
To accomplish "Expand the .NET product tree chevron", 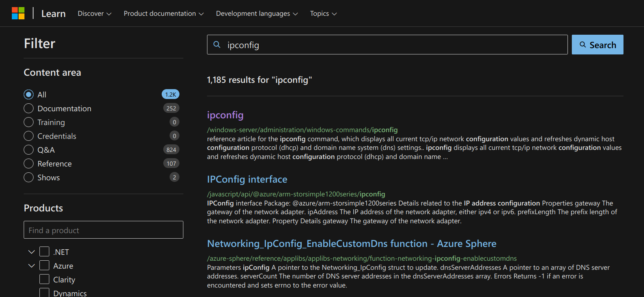I will tap(32, 252).
